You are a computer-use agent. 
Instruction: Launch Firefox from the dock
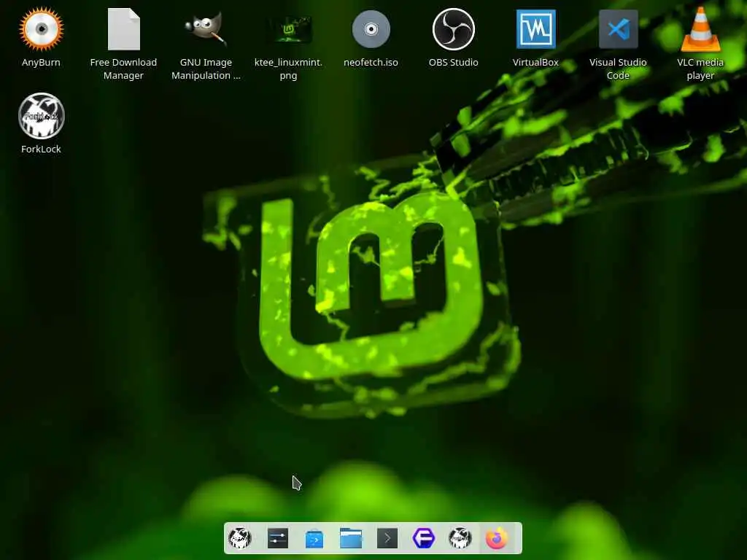point(496,539)
